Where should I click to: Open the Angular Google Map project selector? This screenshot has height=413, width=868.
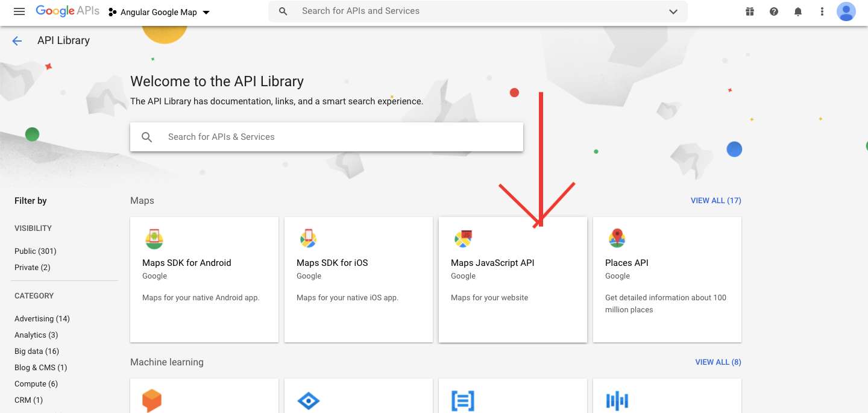(x=159, y=12)
